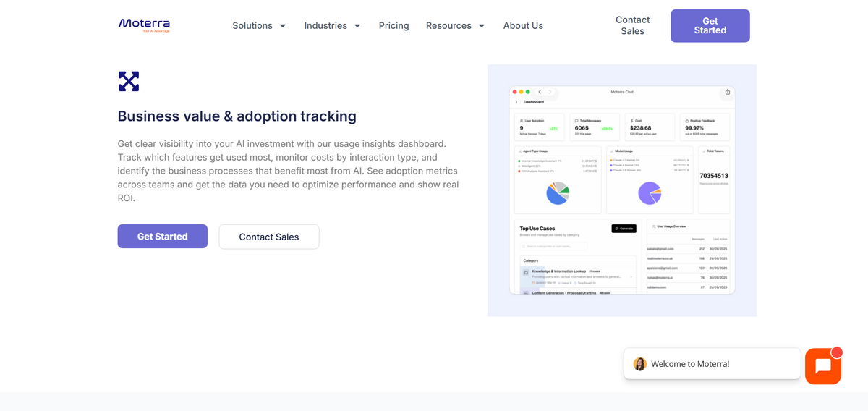Open the "Welcome to Moterra!" chat message
Viewport: 868px width, 411px height.
click(x=712, y=364)
